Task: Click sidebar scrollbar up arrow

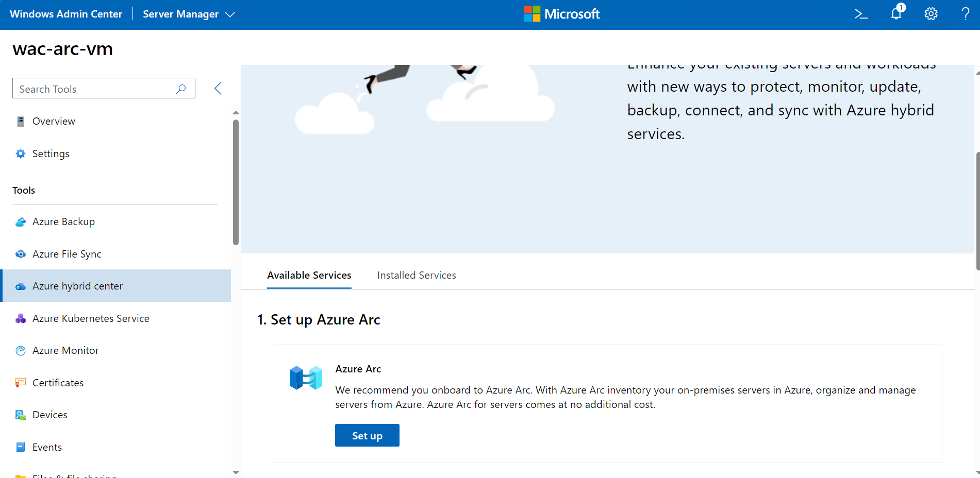Action: point(236,113)
